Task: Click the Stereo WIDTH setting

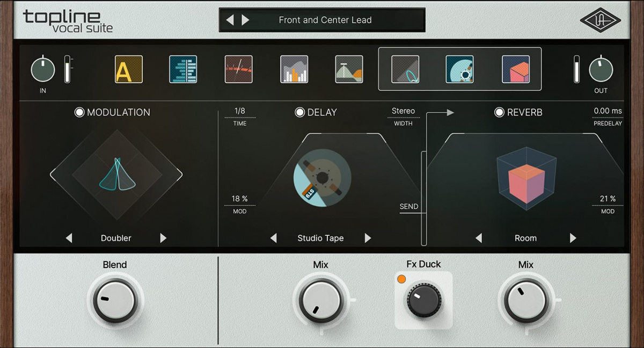Action: tap(403, 111)
